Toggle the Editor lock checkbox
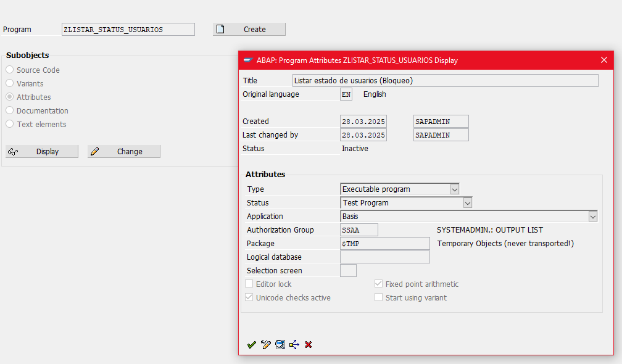This screenshot has height=364, width=622. click(x=249, y=284)
